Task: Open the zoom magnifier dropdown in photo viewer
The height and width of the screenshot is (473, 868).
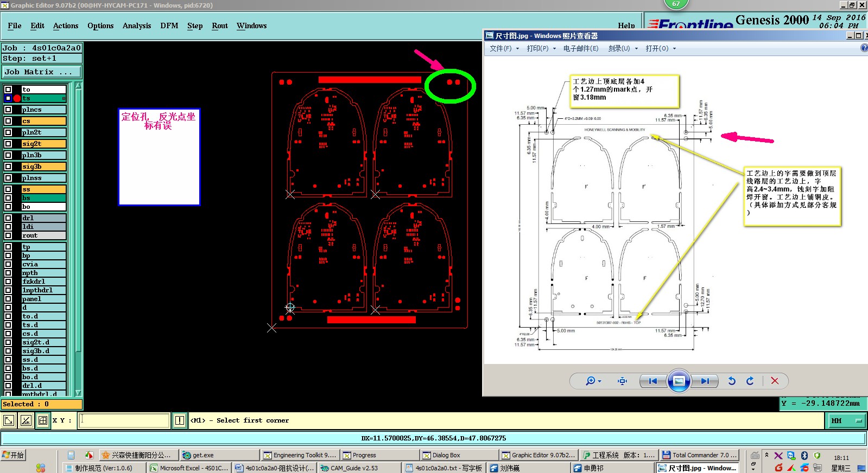Action: pyautogui.click(x=593, y=381)
